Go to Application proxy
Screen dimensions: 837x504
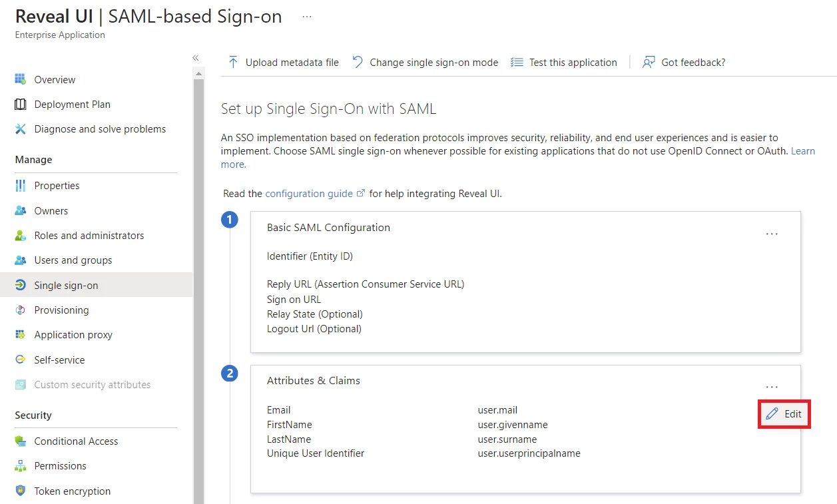pos(96,335)
